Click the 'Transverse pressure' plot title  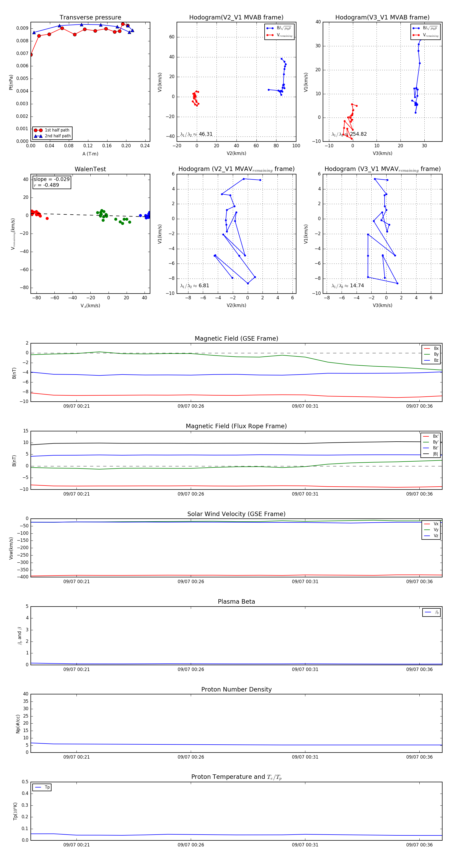90,18
